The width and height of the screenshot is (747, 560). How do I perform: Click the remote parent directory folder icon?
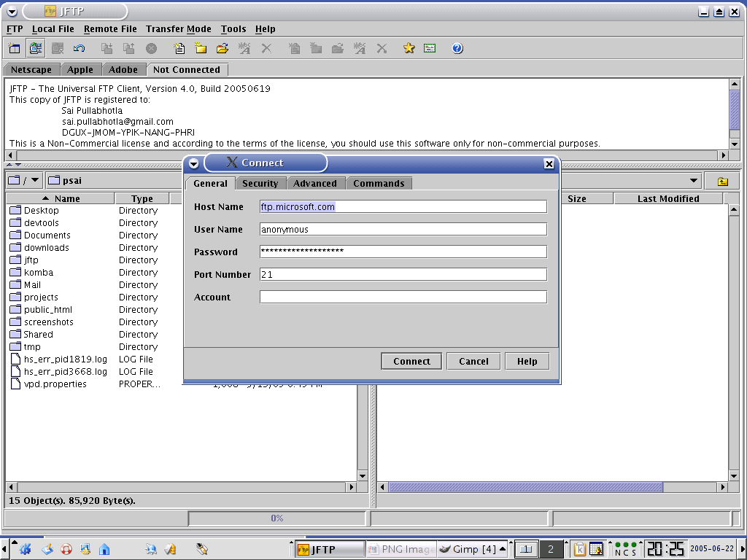click(723, 181)
